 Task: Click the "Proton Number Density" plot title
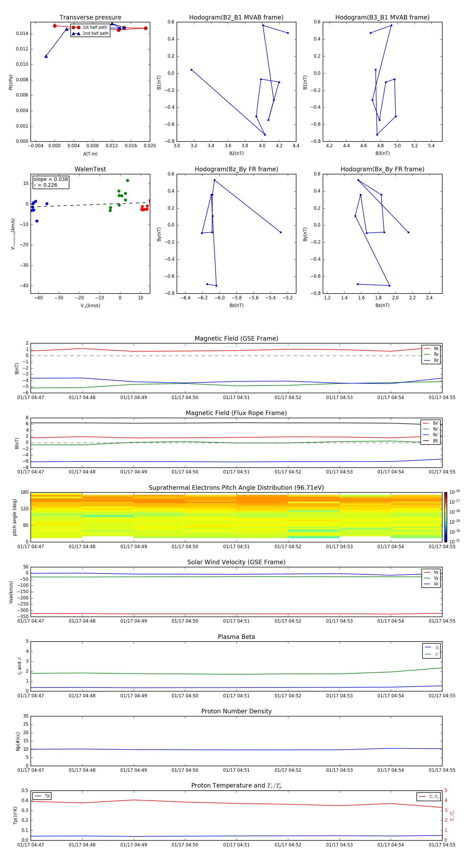236,711
